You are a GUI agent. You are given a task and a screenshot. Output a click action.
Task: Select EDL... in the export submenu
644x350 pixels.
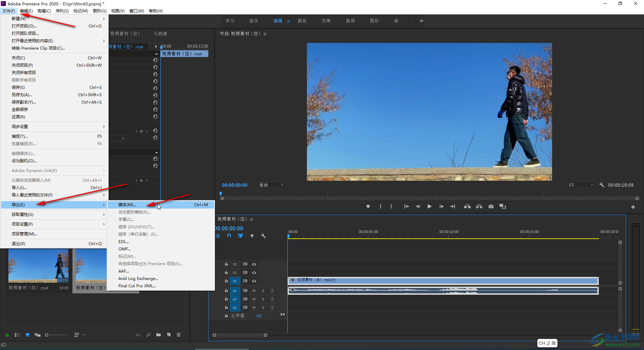pyautogui.click(x=123, y=241)
